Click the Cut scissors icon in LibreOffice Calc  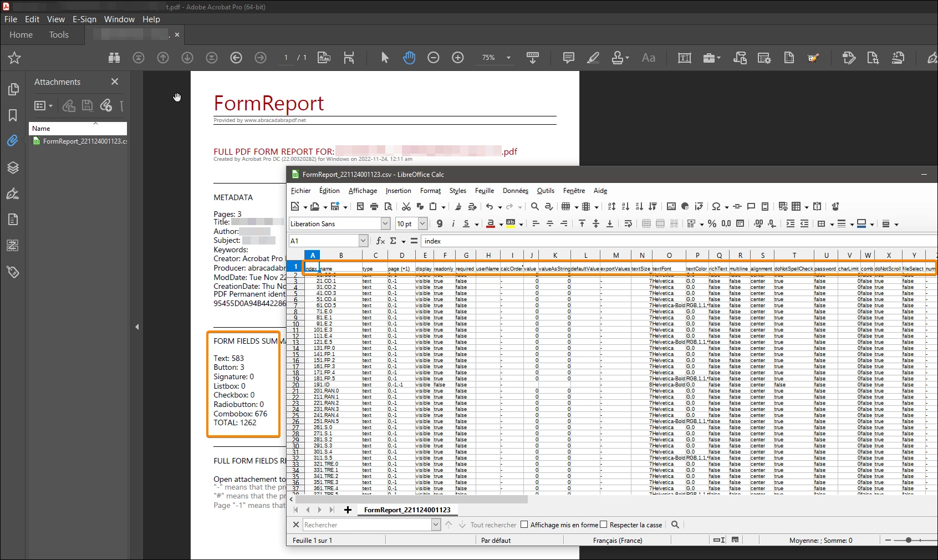406,206
